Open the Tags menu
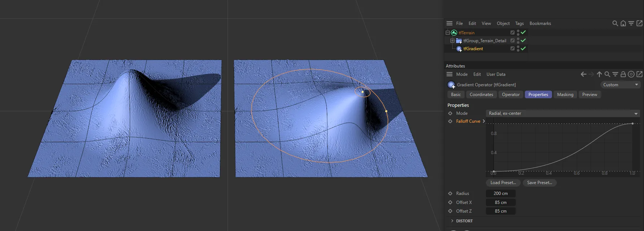Viewport: 644px width, 231px height. (x=519, y=23)
